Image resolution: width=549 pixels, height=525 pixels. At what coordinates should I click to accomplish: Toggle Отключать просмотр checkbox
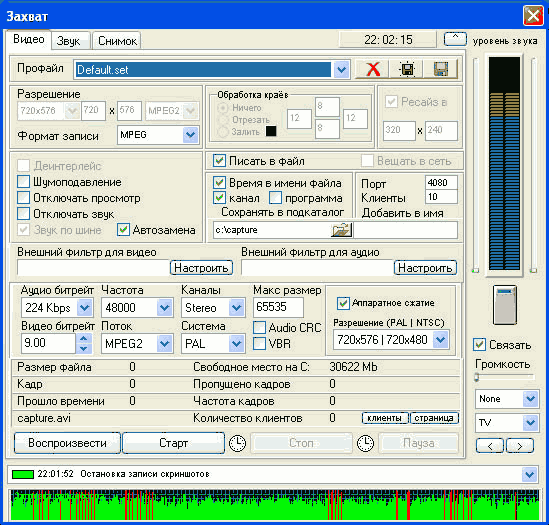23,198
